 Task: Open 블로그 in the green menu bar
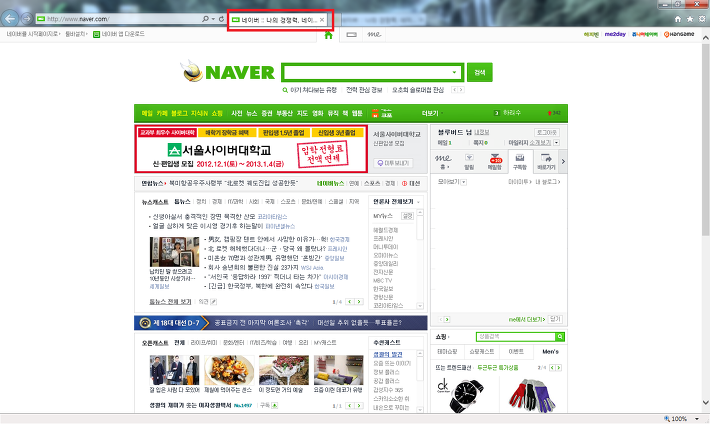click(179, 113)
